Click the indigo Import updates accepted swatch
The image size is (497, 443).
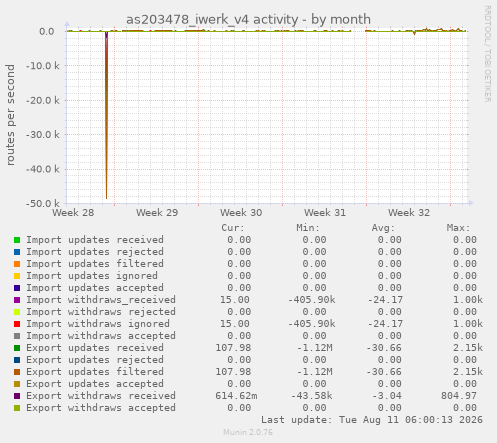coord(17,288)
